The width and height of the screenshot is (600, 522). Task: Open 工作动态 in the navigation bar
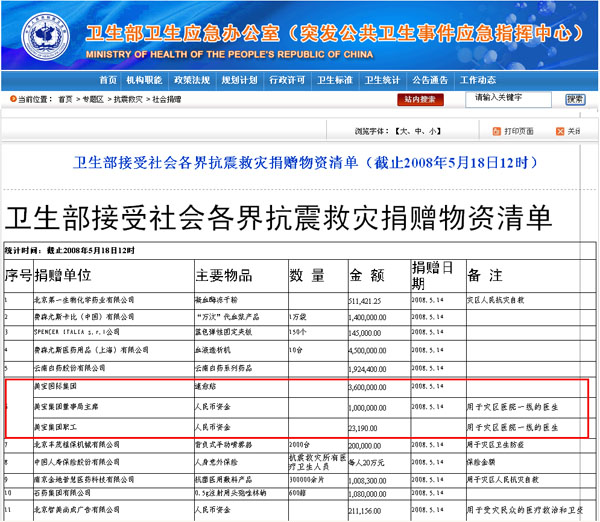(477, 80)
